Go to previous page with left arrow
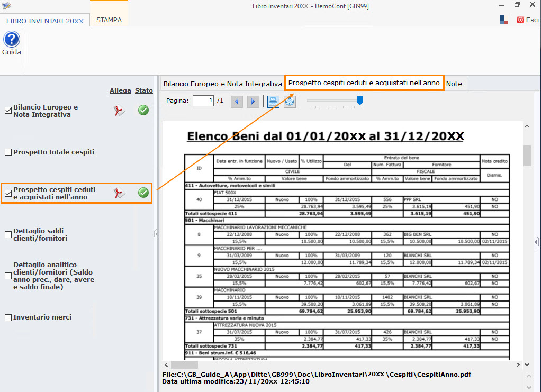This screenshot has width=541, height=392. tap(237, 101)
